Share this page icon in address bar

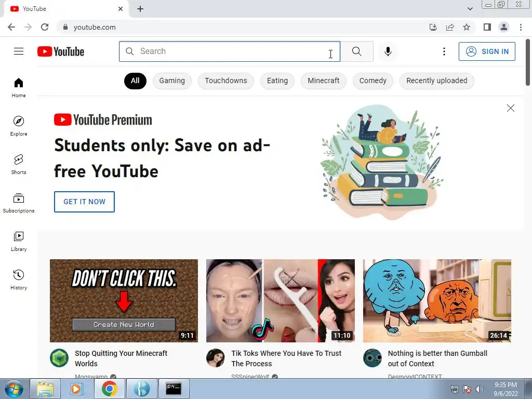pos(450,27)
